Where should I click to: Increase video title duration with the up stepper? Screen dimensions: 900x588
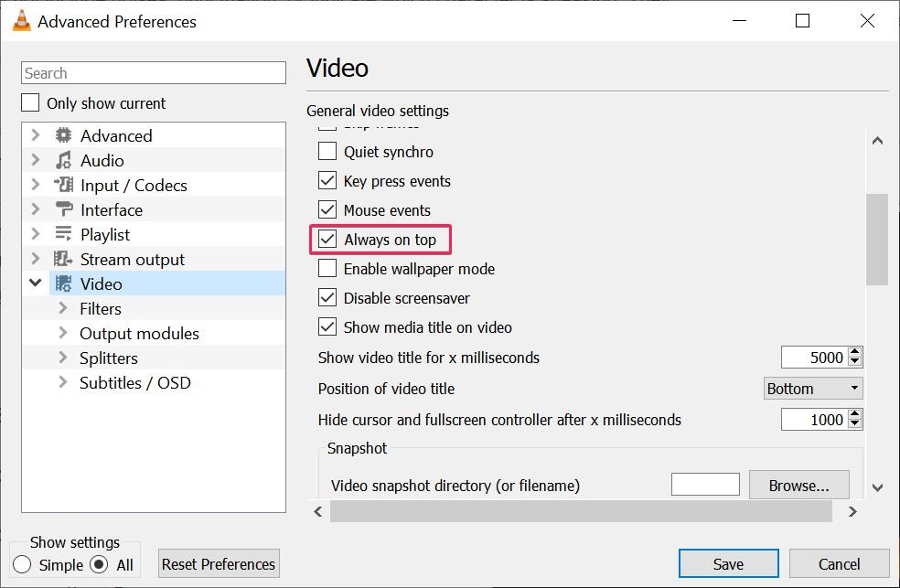click(x=856, y=352)
